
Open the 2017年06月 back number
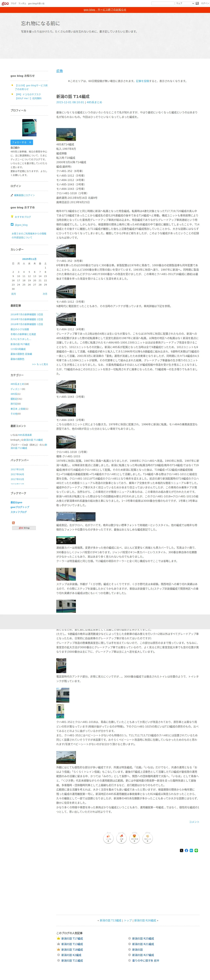click(x=17, y=474)
